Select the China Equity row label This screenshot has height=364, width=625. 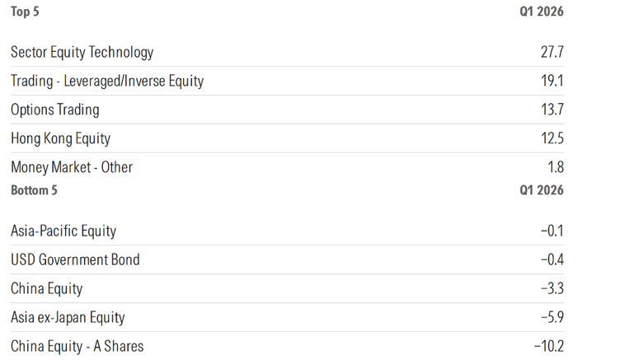(47, 289)
